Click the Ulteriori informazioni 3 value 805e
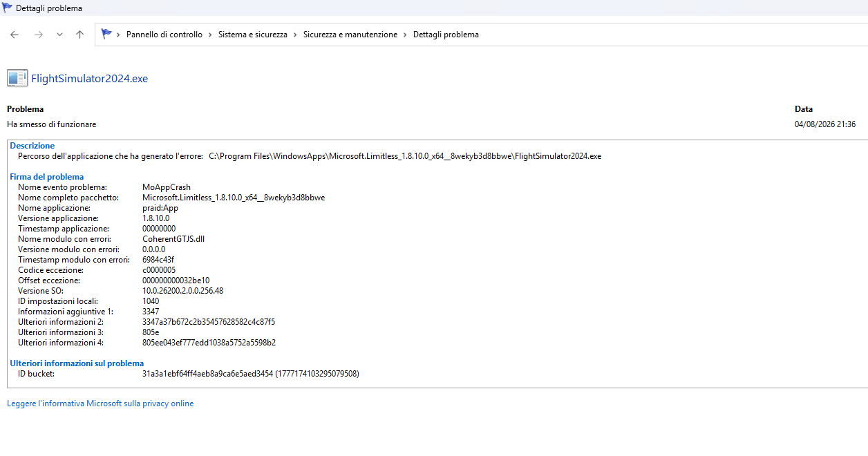The width and height of the screenshot is (868, 456). click(x=151, y=332)
